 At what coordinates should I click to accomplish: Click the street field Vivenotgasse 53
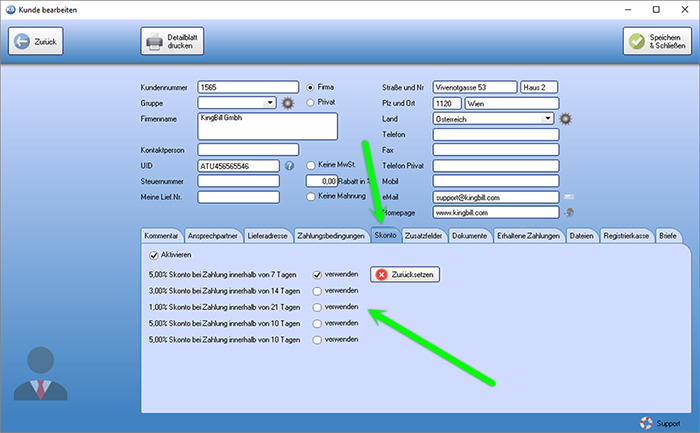click(x=475, y=87)
